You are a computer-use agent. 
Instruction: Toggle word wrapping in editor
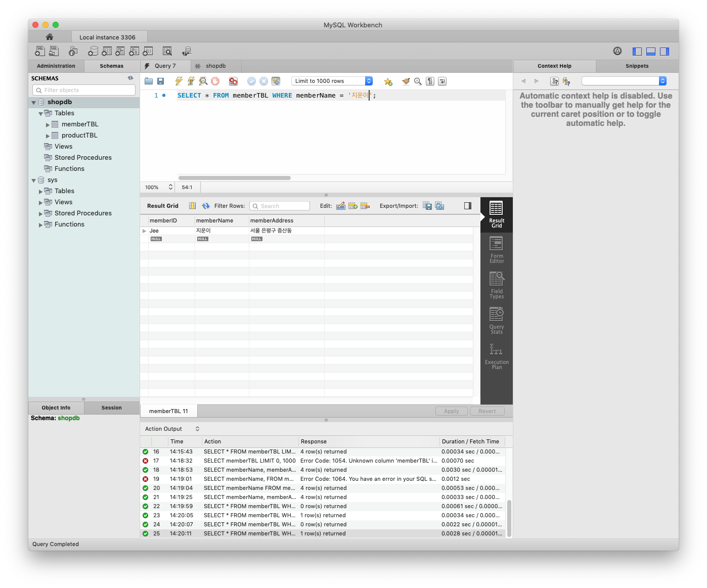(442, 81)
